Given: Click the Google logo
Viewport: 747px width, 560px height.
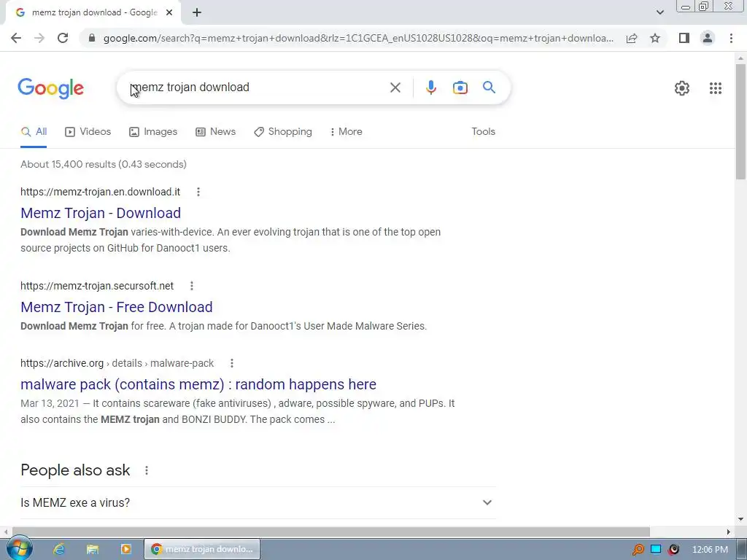Looking at the screenshot, I should [x=50, y=88].
